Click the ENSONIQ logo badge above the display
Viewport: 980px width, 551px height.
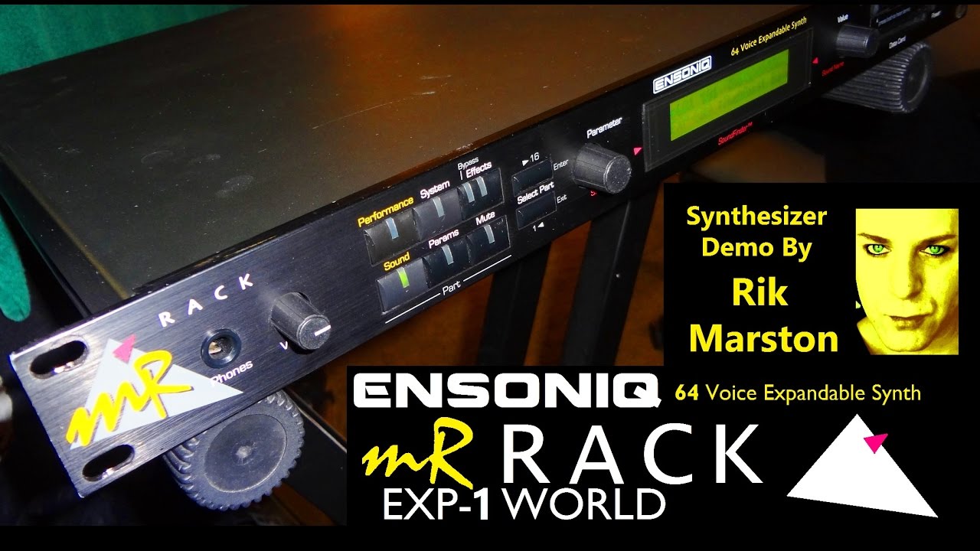pos(681,77)
